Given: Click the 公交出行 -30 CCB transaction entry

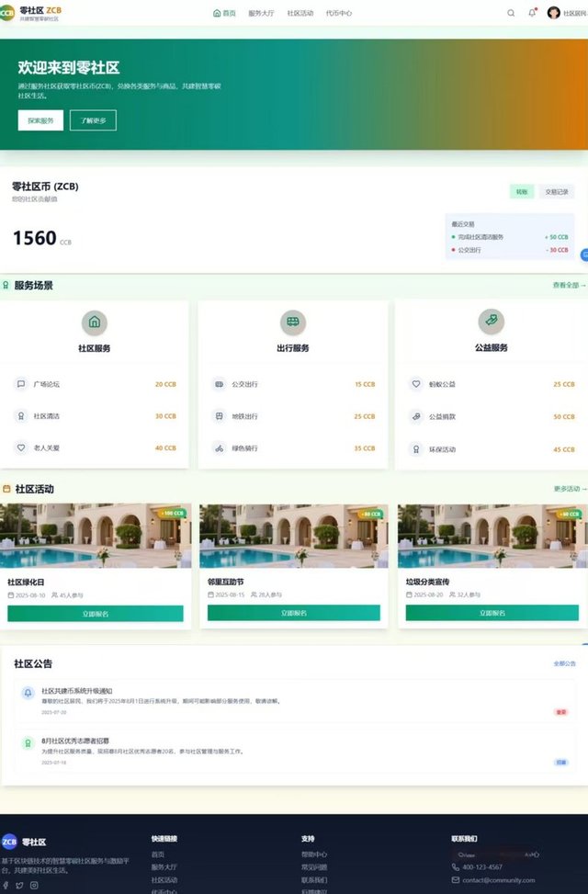Looking at the screenshot, I should (510, 250).
